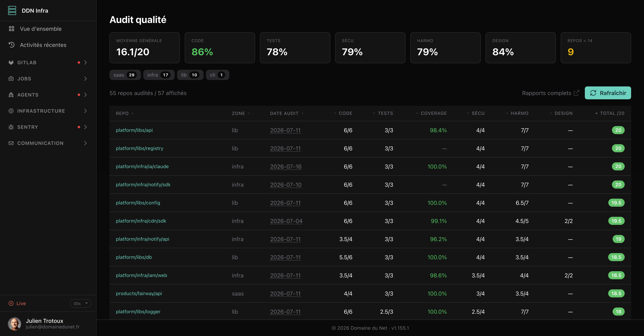
Task: Toggle the saas zone filter chip
Action: point(125,75)
